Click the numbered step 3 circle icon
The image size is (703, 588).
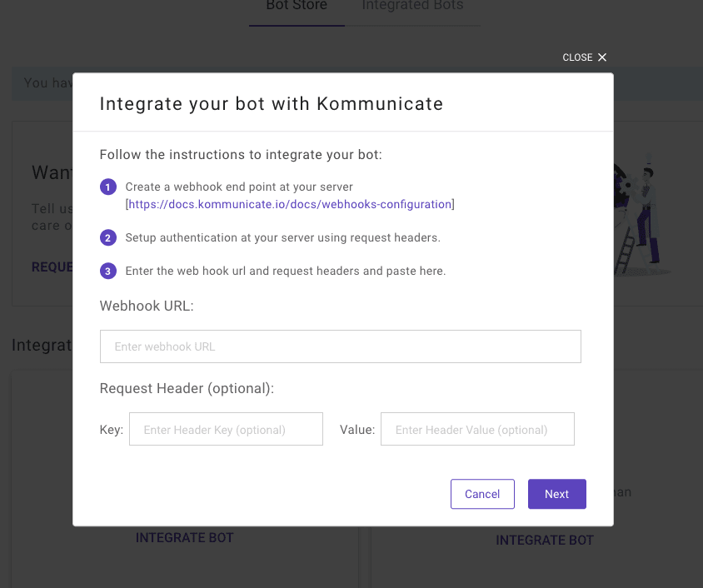108,271
